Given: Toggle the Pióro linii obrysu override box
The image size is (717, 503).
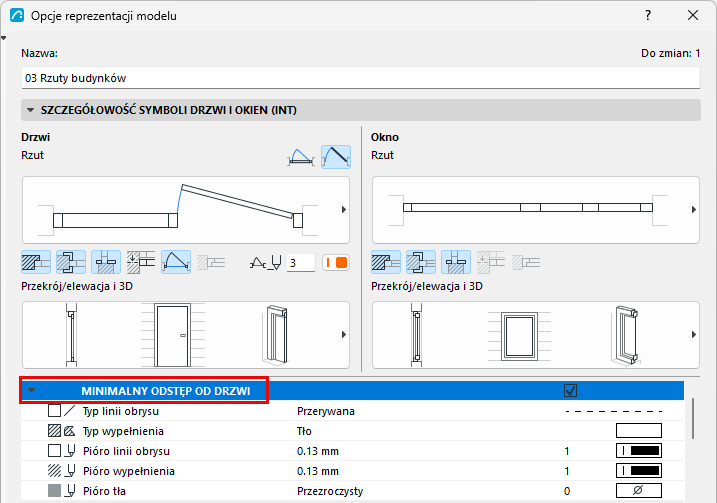Looking at the screenshot, I should pos(54,451).
